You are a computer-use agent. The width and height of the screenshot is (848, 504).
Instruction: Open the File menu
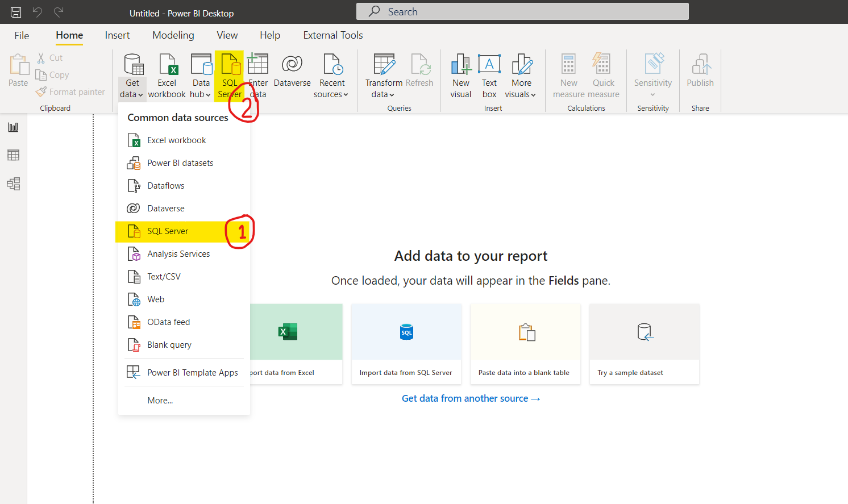pyautogui.click(x=22, y=35)
